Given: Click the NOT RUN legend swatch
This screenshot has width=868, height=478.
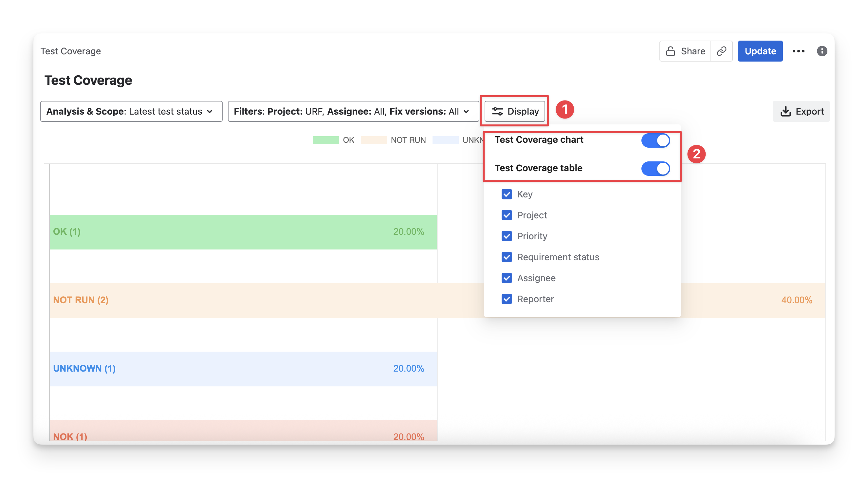Looking at the screenshot, I should point(373,140).
